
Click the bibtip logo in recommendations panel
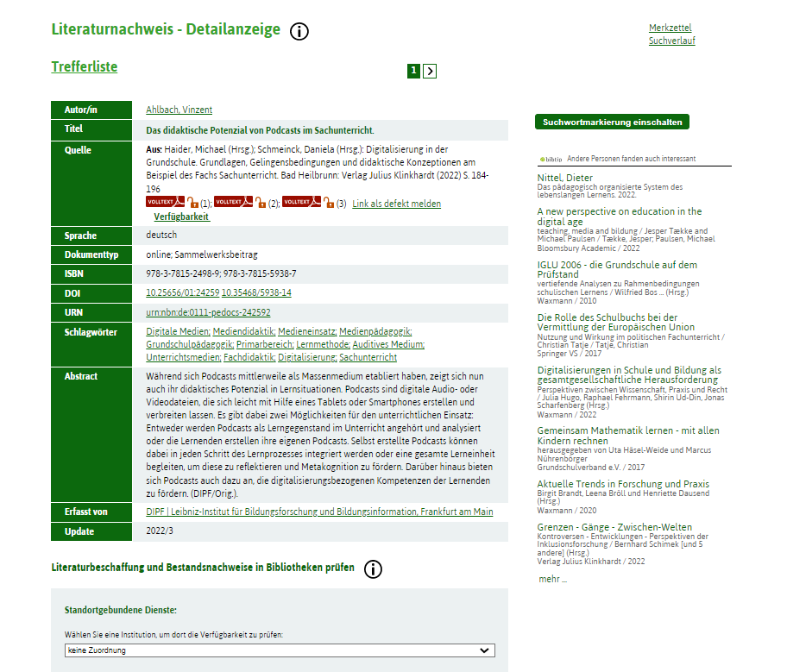click(551, 160)
